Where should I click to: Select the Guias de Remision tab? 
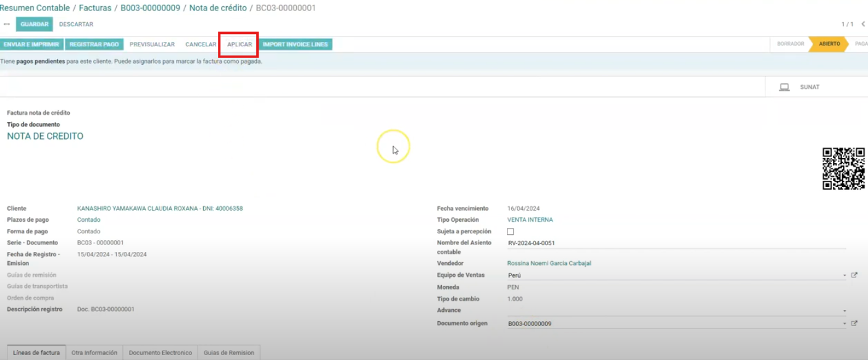click(x=228, y=353)
